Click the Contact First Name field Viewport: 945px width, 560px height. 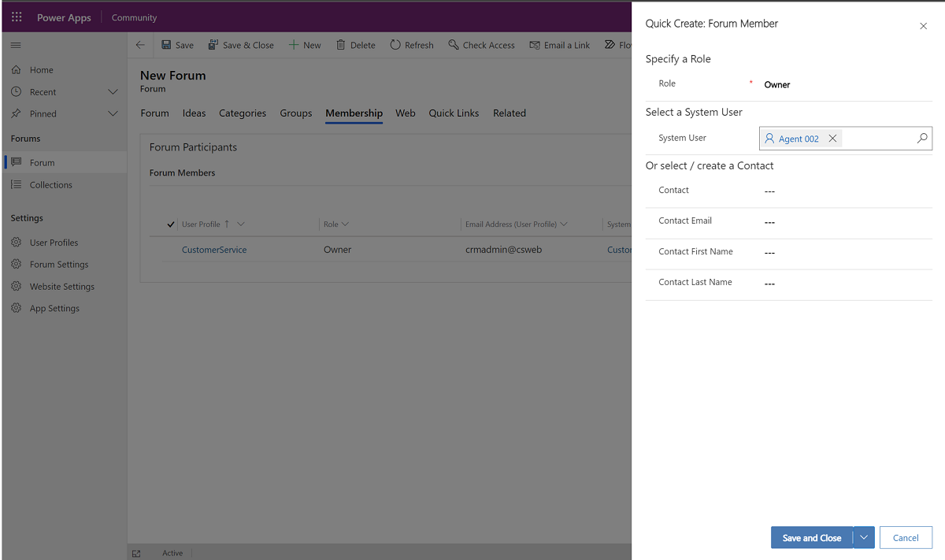[x=847, y=253]
